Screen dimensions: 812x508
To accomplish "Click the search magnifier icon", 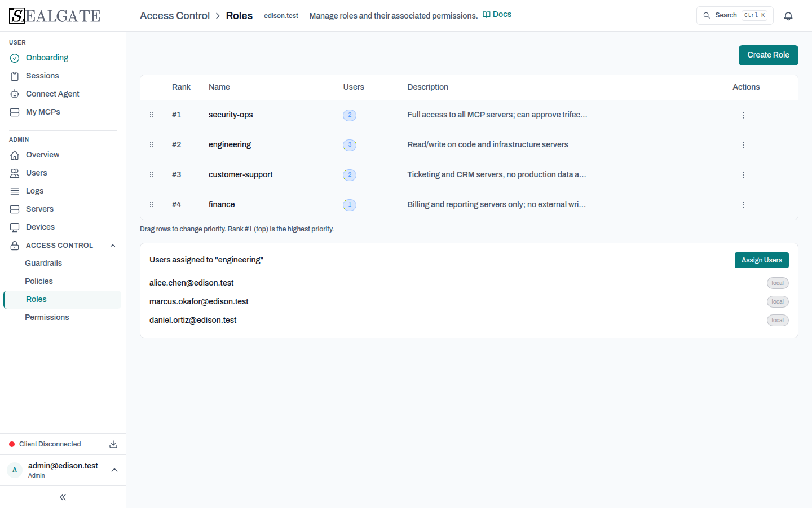I will coord(707,16).
